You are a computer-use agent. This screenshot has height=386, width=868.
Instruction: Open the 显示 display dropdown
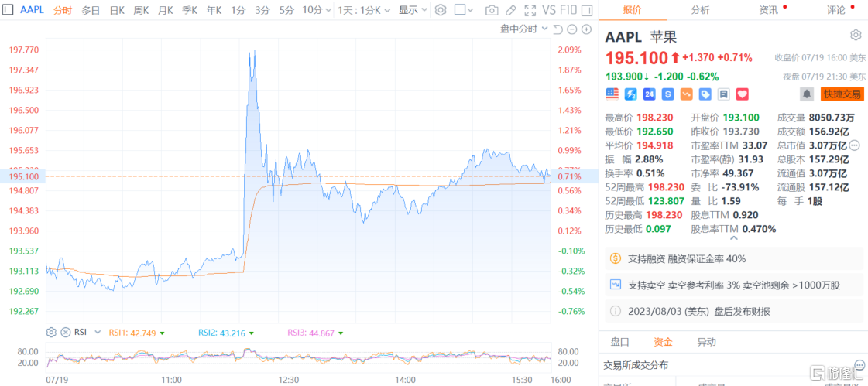point(413,10)
